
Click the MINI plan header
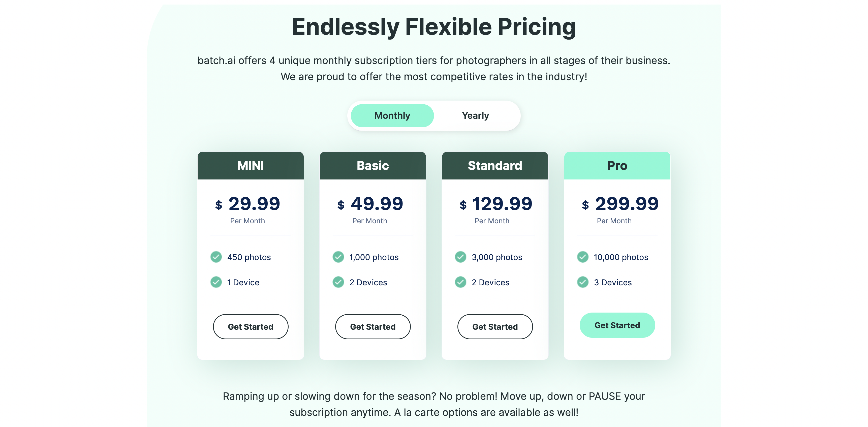[x=250, y=165]
